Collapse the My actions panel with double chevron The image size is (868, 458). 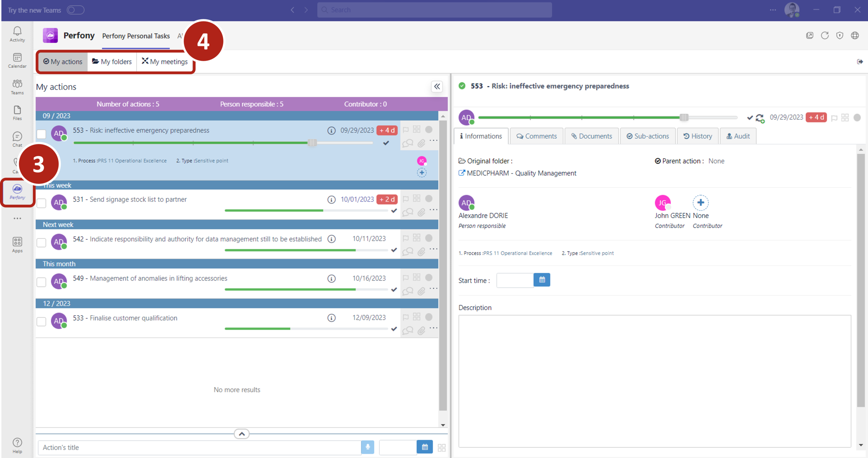(x=437, y=86)
